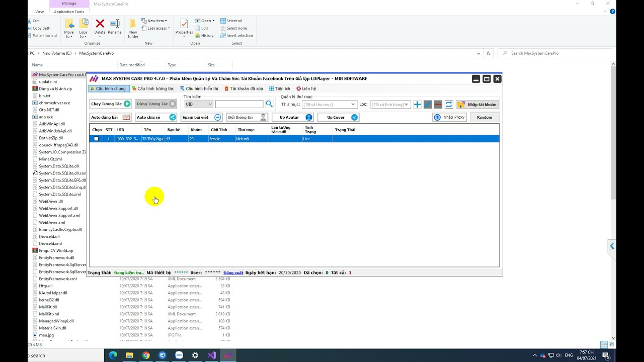Click Copy path in Explorer ribbon

pyautogui.click(x=39, y=28)
